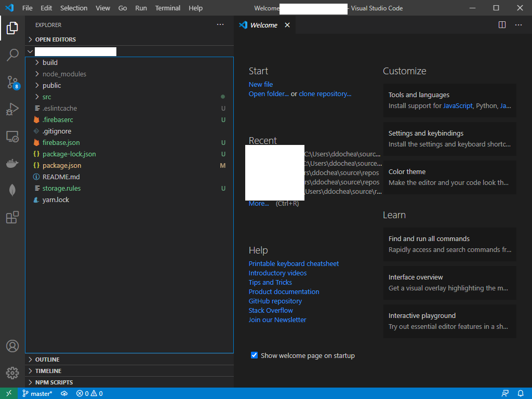This screenshot has width=532, height=399.
Task: Open the Docker view icon
Action: tap(12, 163)
